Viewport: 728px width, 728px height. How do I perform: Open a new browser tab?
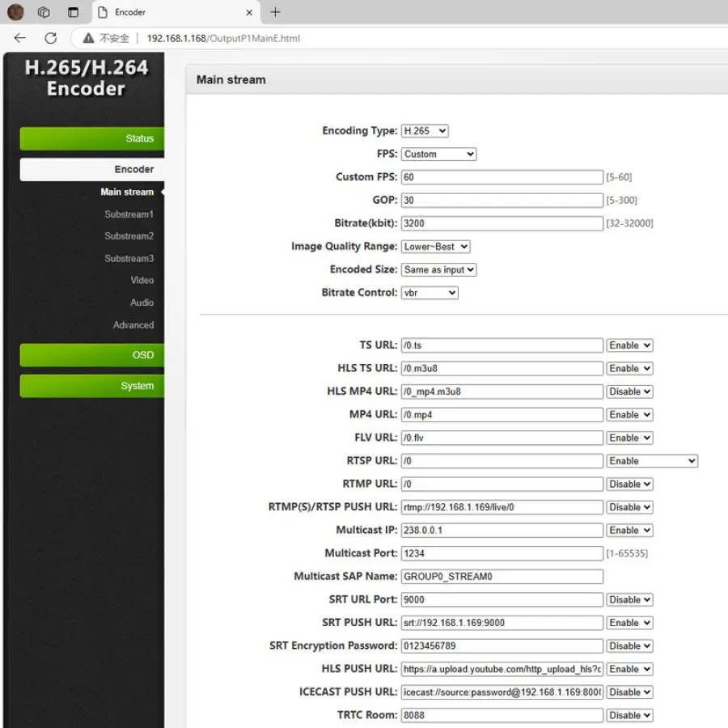point(275,12)
